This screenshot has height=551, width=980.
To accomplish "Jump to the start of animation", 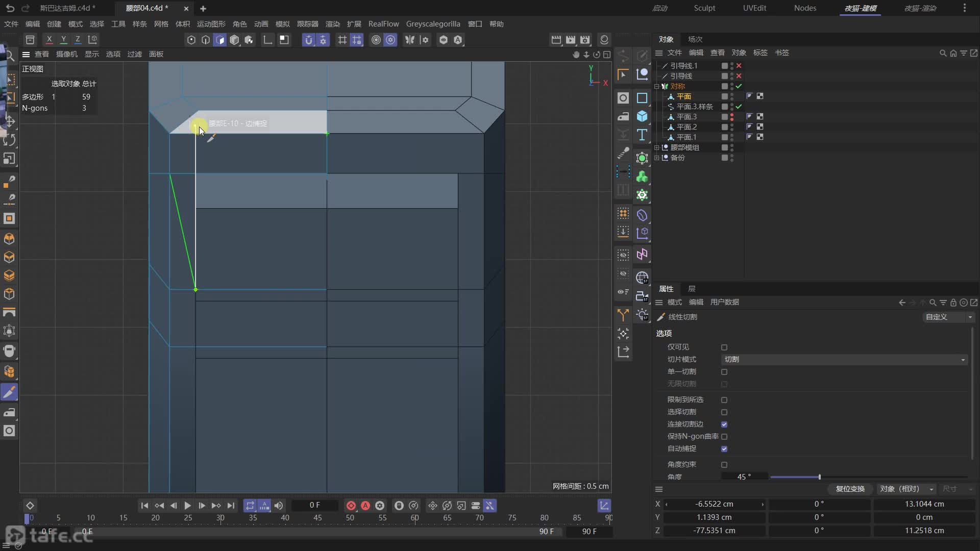I will point(144,506).
